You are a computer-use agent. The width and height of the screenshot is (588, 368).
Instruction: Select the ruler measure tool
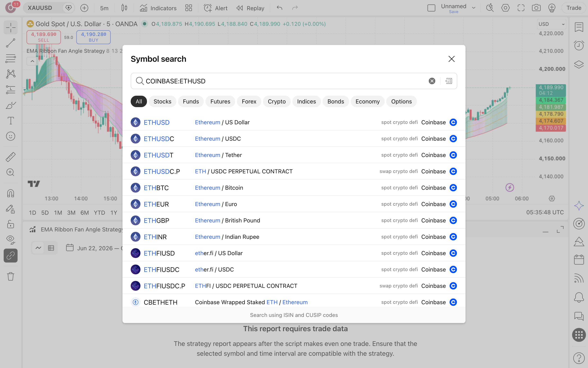tap(10, 157)
